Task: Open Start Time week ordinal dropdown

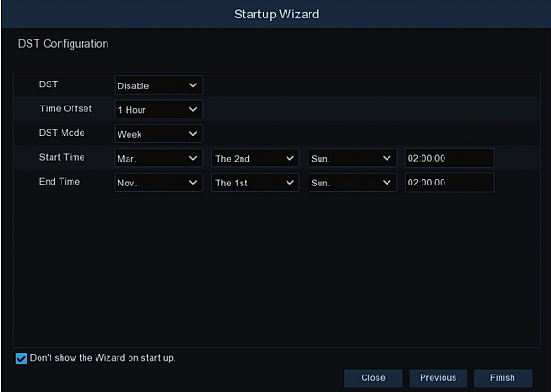Action: pos(255,158)
